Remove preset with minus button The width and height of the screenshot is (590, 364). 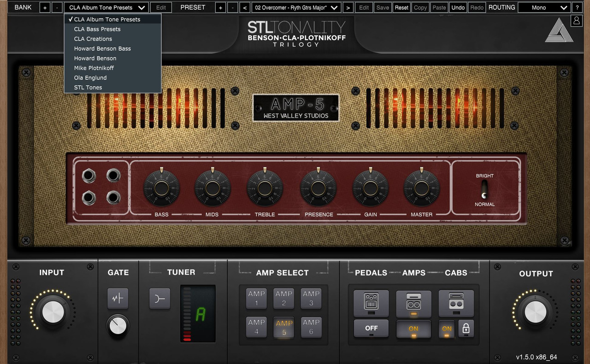[x=233, y=7]
